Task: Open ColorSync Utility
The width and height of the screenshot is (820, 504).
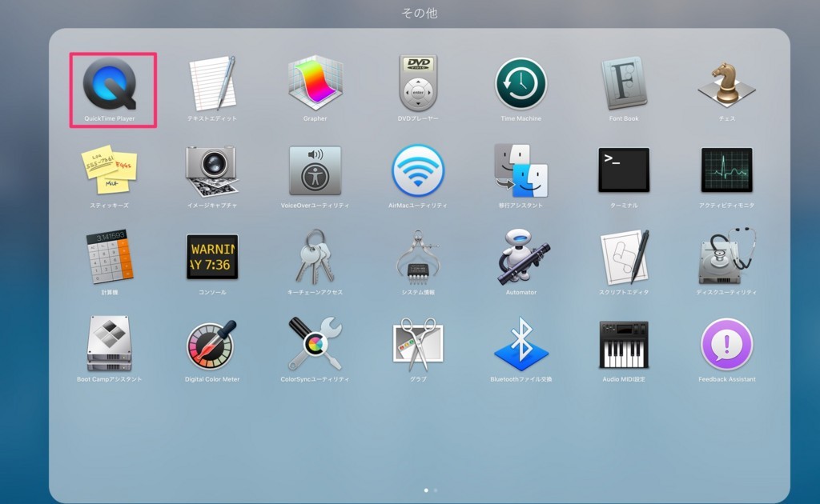Action: [x=315, y=343]
